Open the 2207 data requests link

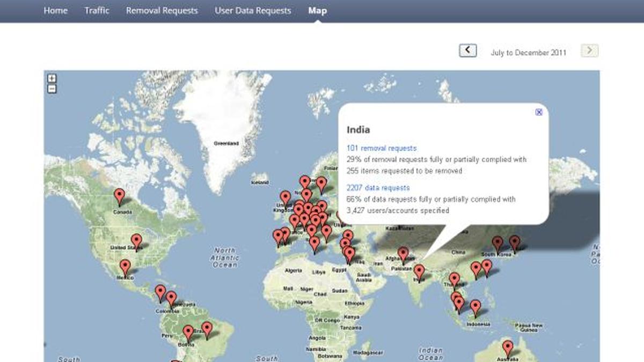378,188
